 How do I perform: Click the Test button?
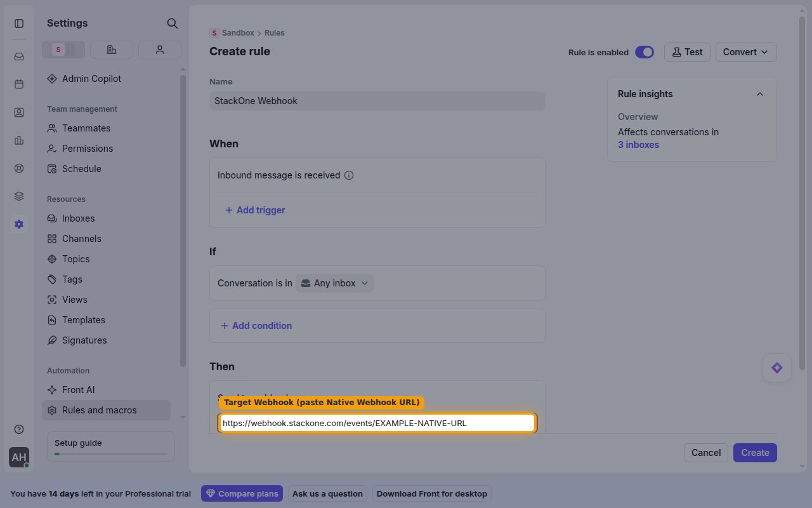tap(687, 52)
